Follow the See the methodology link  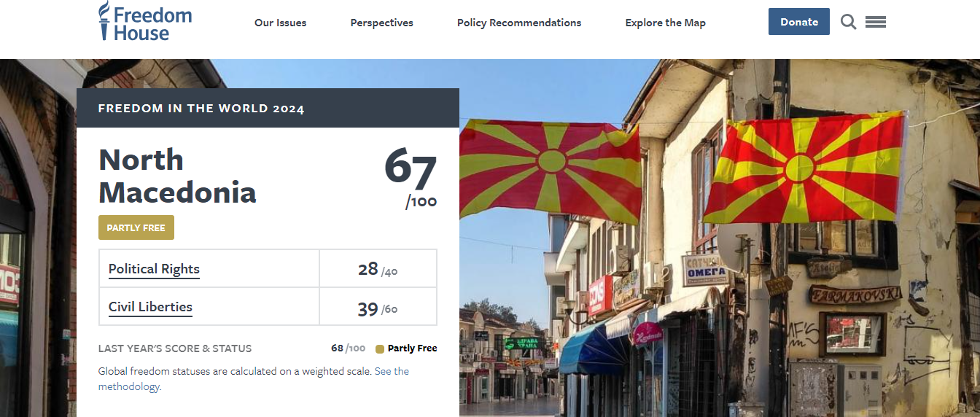[392, 371]
